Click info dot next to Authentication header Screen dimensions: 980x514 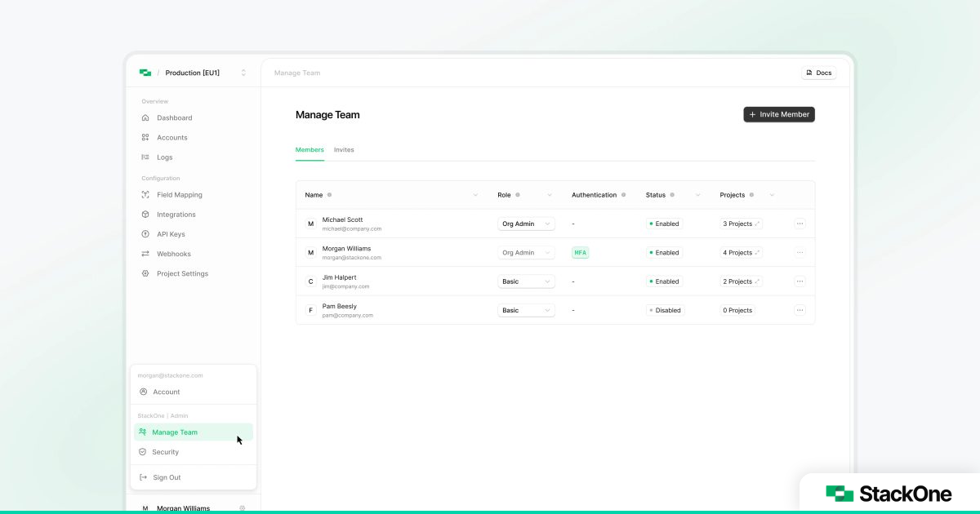point(624,195)
